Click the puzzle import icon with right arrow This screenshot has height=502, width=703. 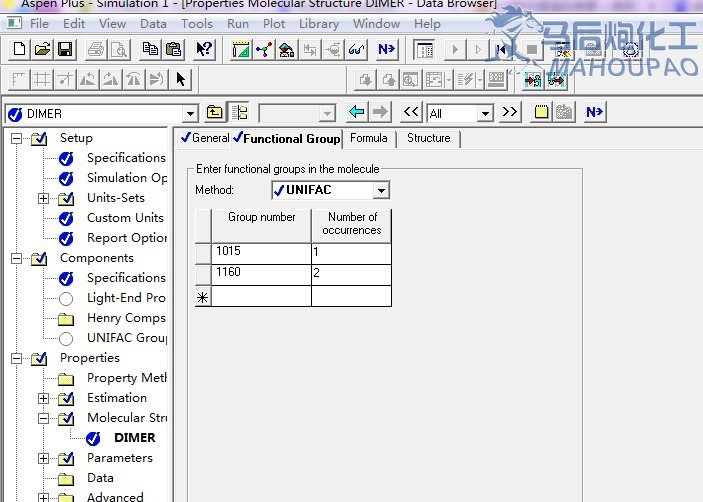pyautogui.click(x=533, y=80)
